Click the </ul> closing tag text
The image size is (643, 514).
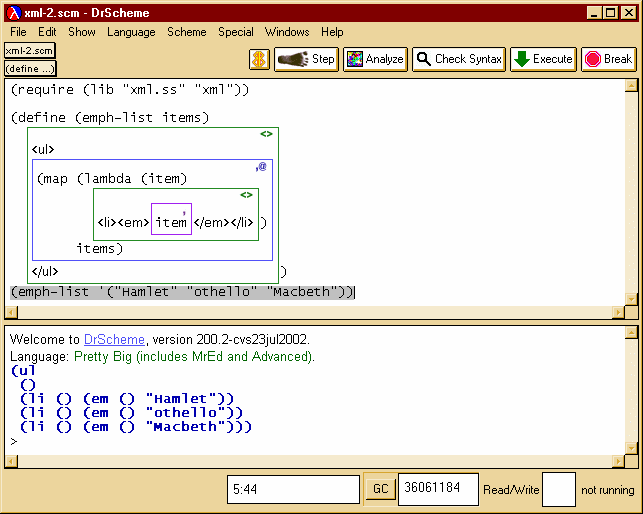45,271
